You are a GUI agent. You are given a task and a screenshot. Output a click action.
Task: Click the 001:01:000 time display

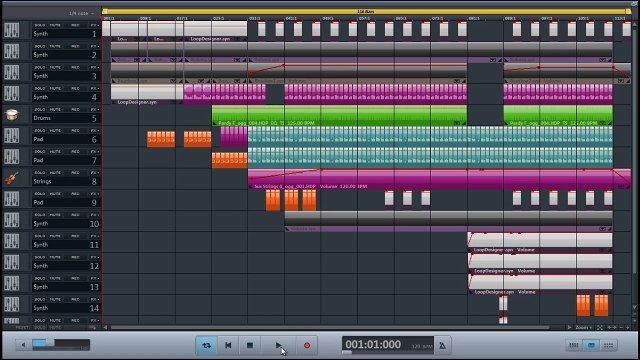point(373,344)
